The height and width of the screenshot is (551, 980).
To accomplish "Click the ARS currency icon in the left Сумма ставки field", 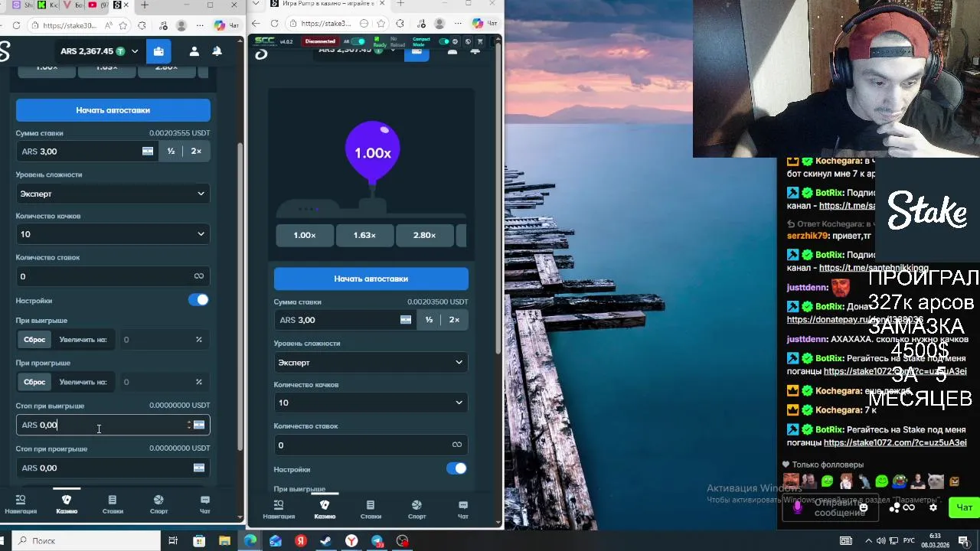I will (x=148, y=152).
